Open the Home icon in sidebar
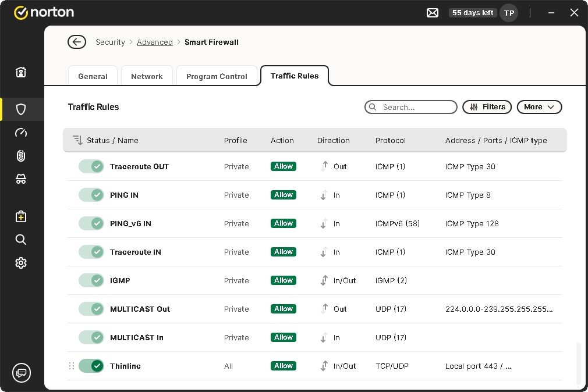Viewport: 588px width, 392px height. point(21,73)
